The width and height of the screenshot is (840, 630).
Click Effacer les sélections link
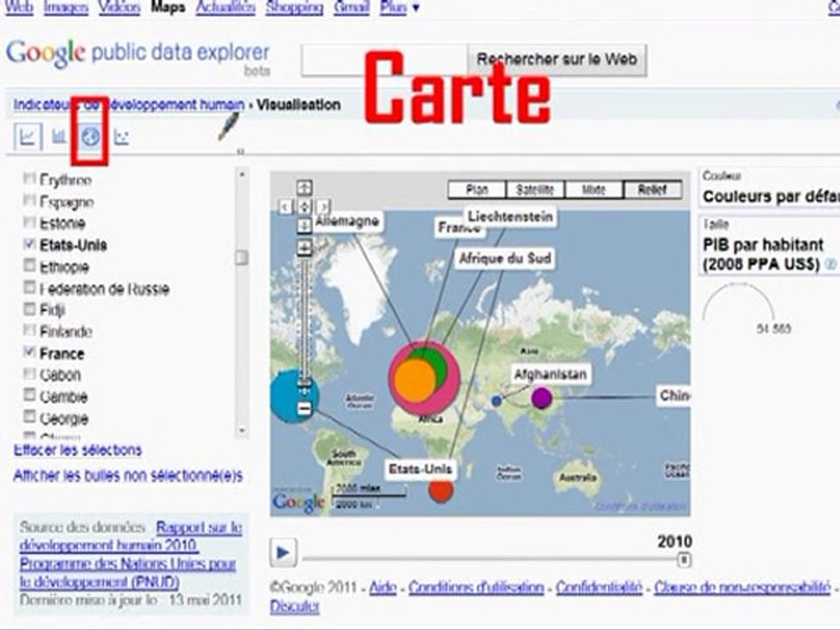(x=78, y=450)
